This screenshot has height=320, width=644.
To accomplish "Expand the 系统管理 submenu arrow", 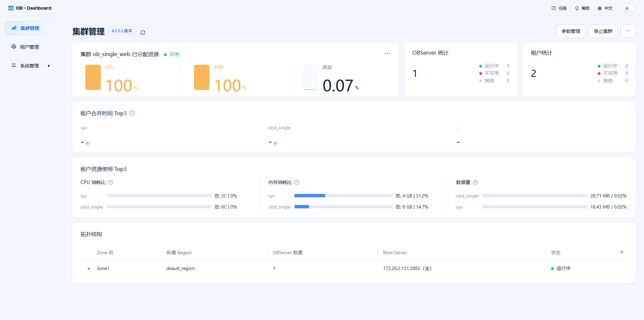I will coord(49,66).
